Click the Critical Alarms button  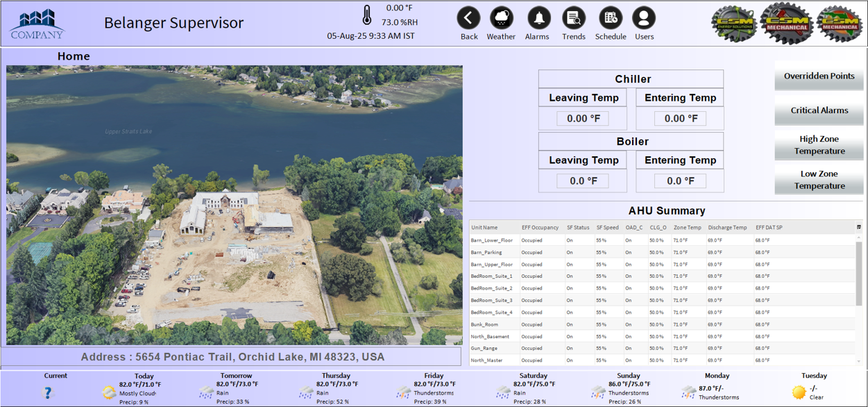pyautogui.click(x=819, y=110)
